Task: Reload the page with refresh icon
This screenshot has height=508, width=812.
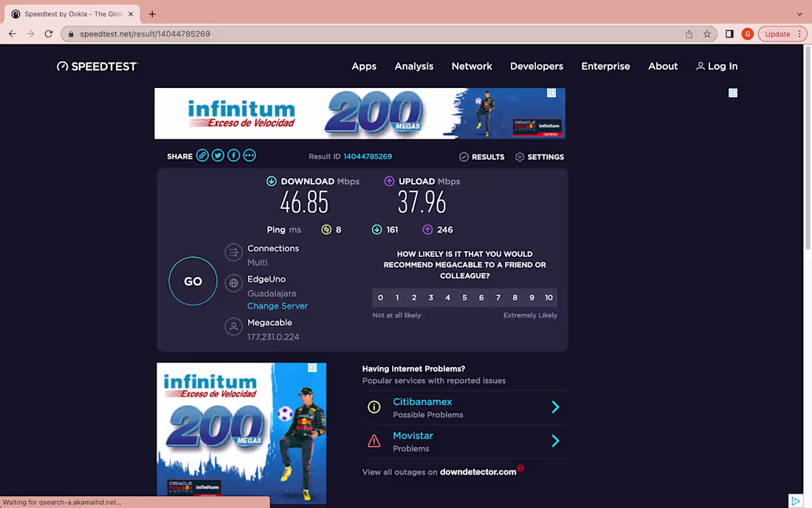Action: (49, 34)
